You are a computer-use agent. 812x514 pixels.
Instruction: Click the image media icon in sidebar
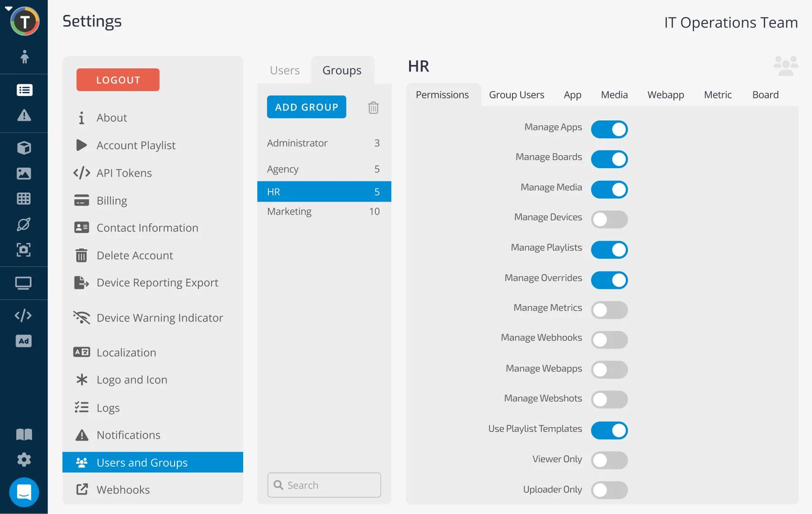24,173
